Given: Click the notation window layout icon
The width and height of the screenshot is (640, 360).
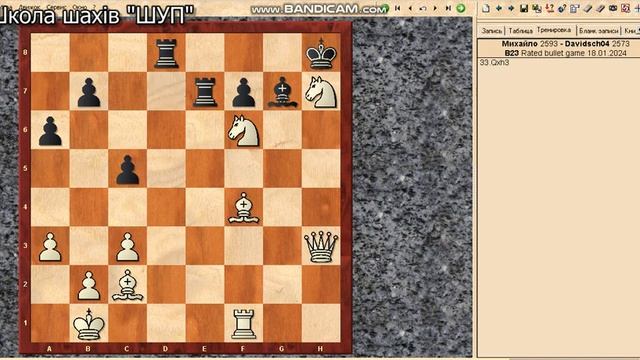Looking at the screenshot, I should (x=575, y=8).
